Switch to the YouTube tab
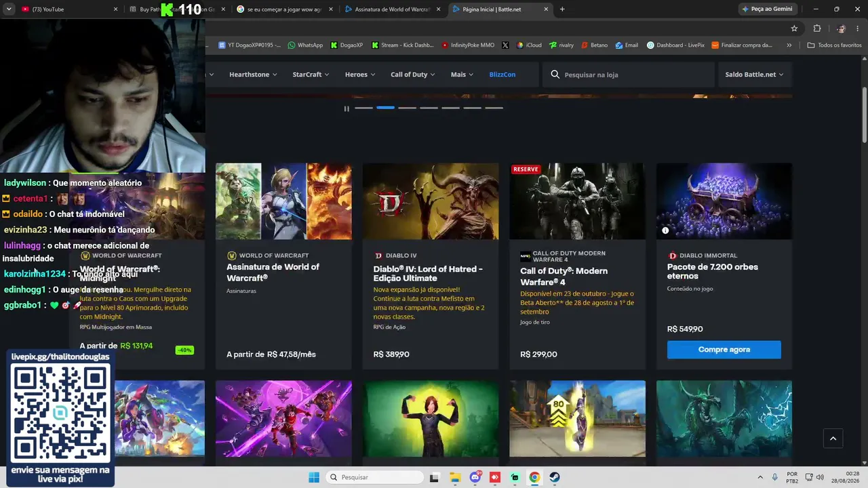This screenshot has width=868, height=488. pyautogui.click(x=68, y=9)
